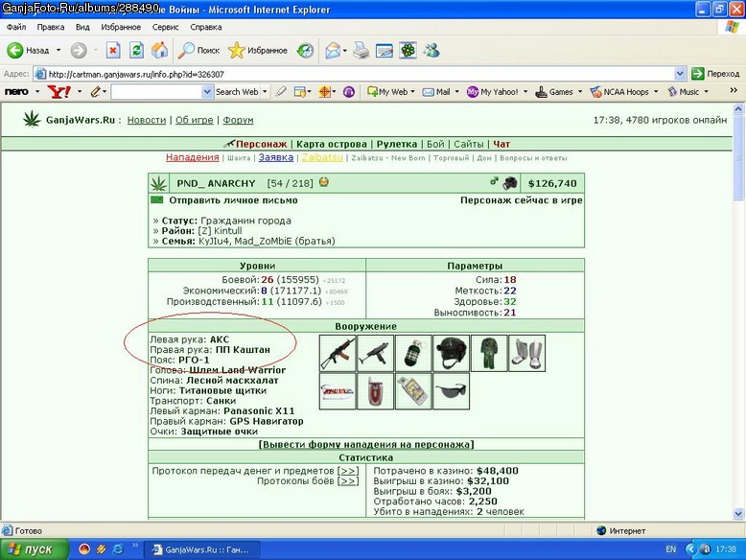Select the Land Warrior helmet icon
The width and height of the screenshot is (746, 560).
(x=451, y=353)
